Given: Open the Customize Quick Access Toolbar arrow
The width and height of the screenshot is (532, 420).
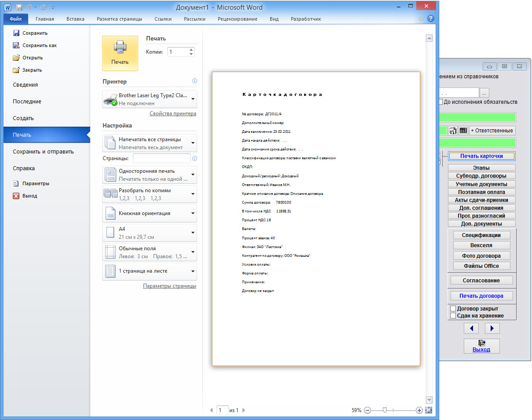Looking at the screenshot, I should 52,7.
